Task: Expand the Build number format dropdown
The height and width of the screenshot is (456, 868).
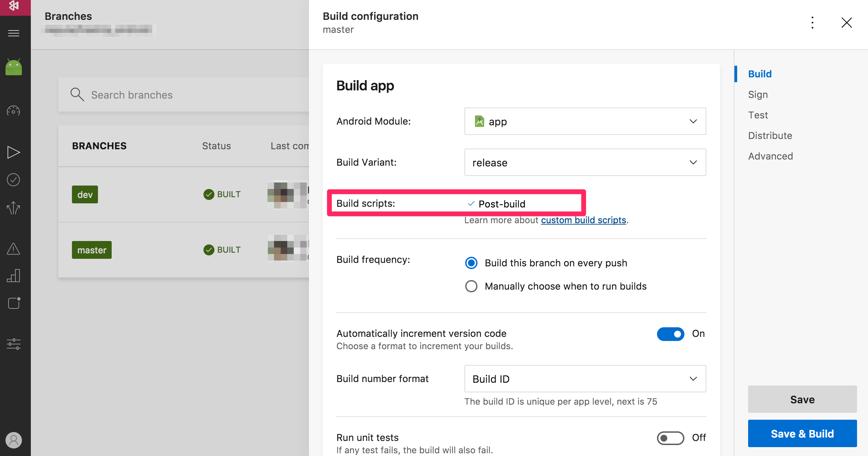Action: (585, 379)
